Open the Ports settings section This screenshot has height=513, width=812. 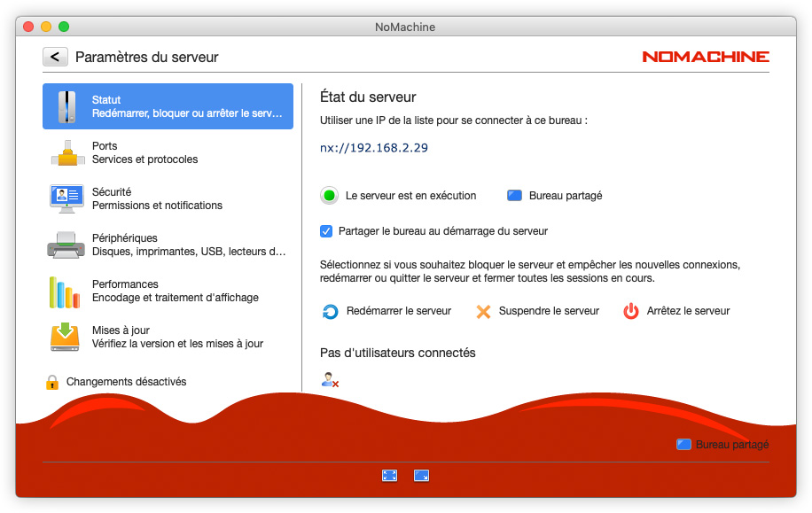144,152
